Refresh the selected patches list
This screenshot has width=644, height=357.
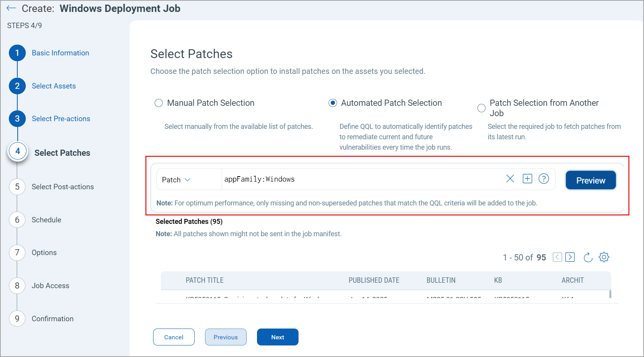coord(588,257)
